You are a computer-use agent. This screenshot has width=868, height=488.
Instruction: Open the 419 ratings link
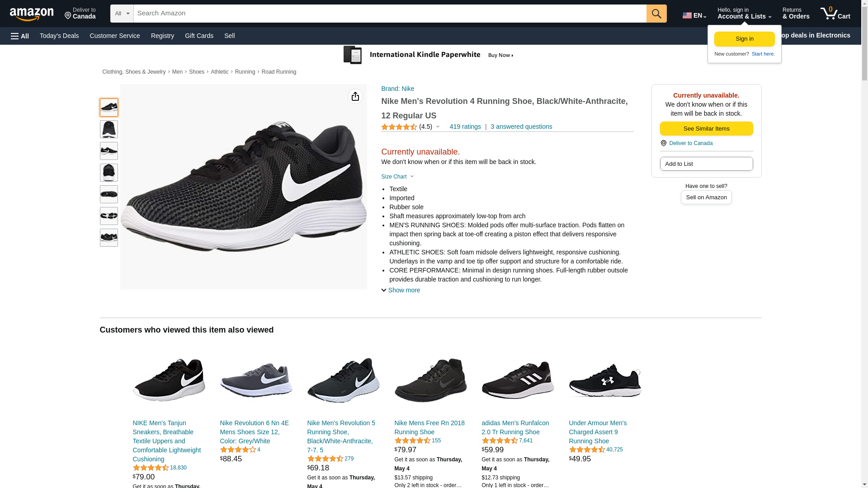(x=465, y=127)
